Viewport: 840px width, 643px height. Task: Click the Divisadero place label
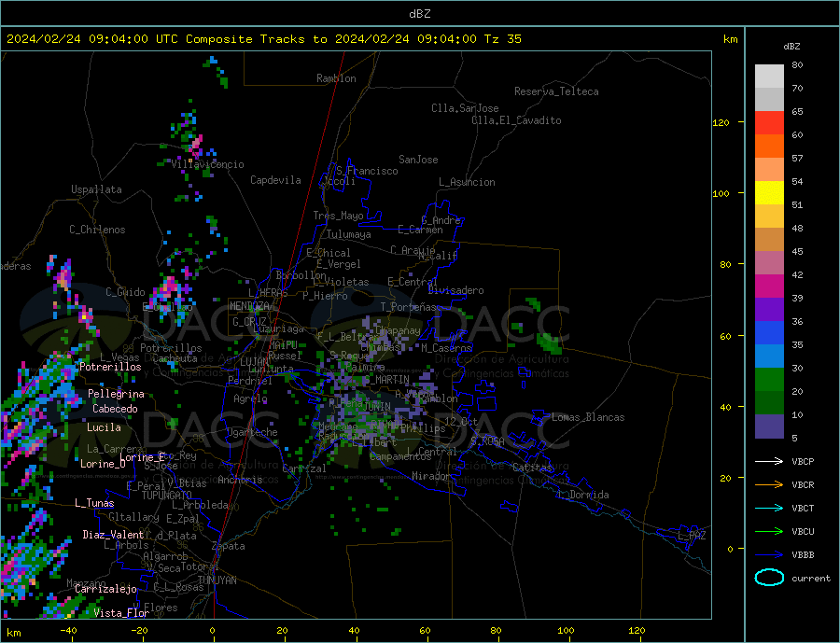455,290
